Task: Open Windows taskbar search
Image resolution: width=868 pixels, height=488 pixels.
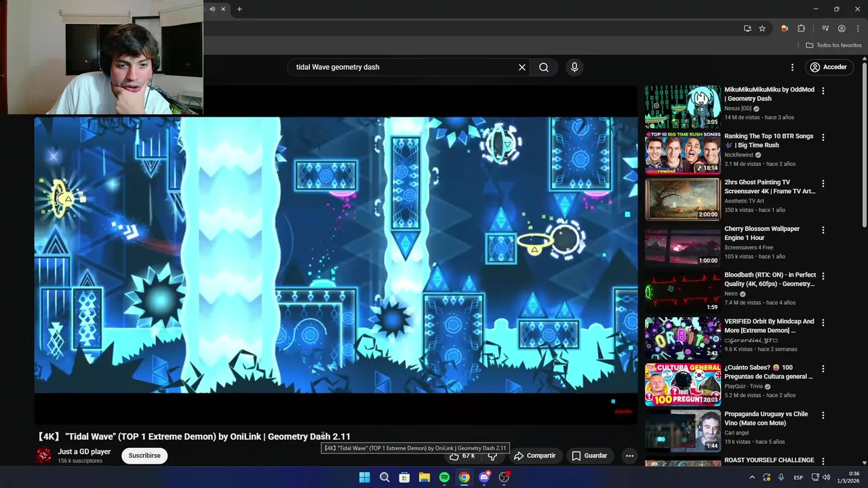Action: tap(384, 477)
